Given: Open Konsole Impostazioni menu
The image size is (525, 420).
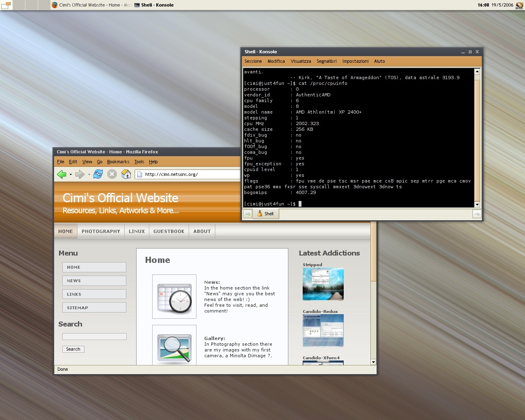Looking at the screenshot, I should 355,61.
